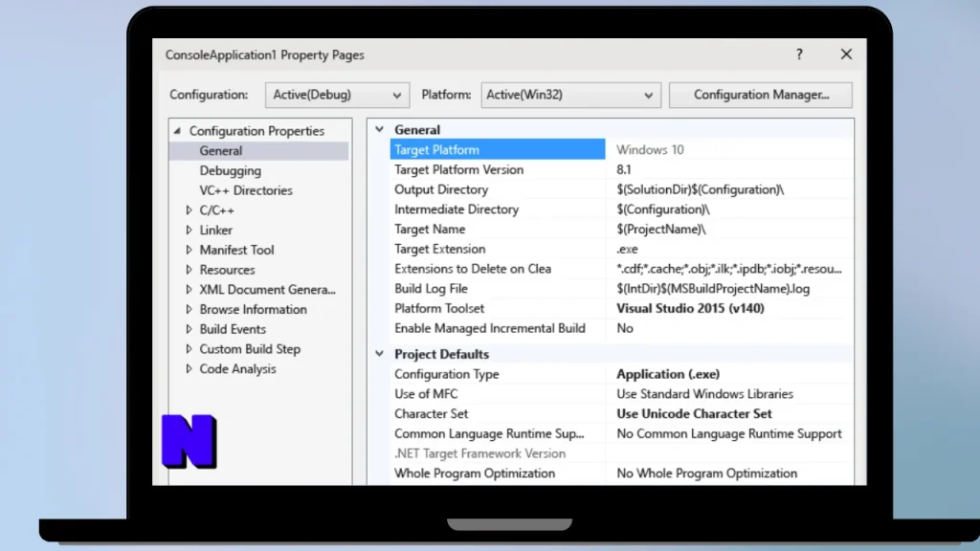The height and width of the screenshot is (551, 980).
Task: Expand the Code Analysis node arrow
Action: point(189,369)
